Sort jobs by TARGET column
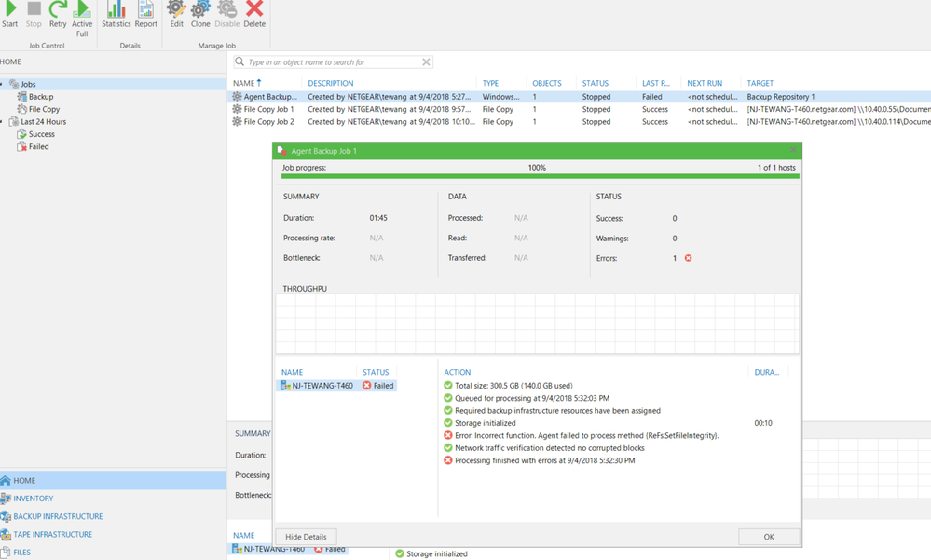The width and height of the screenshot is (931, 560). [760, 83]
